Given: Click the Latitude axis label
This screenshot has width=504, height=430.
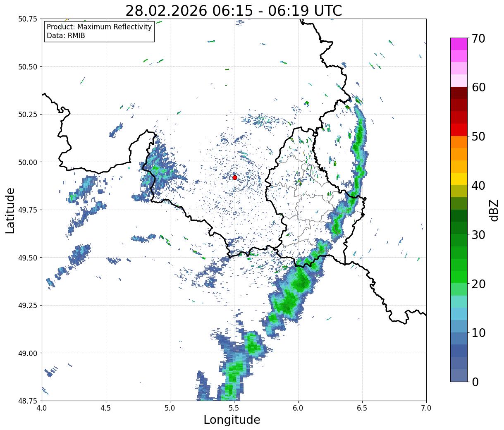Looking at the screenshot, I should pos(10,210).
